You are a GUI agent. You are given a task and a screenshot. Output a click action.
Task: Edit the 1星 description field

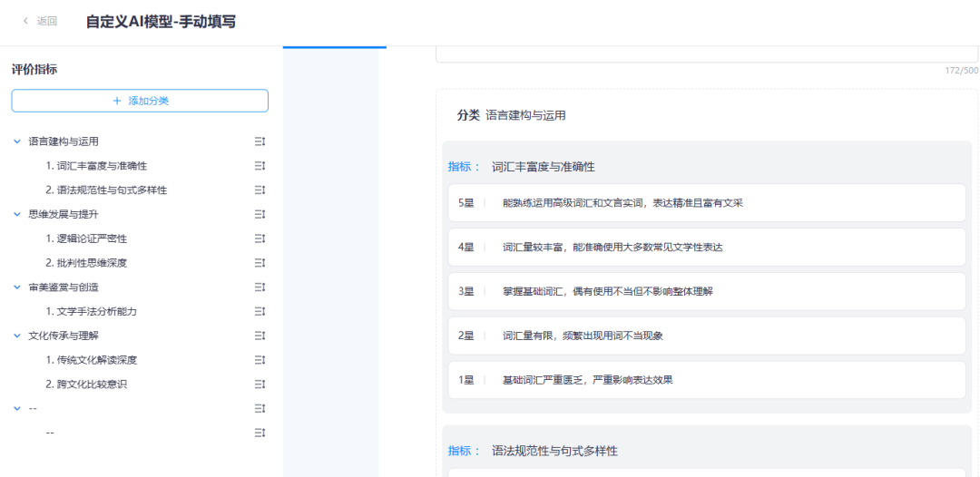coord(707,380)
